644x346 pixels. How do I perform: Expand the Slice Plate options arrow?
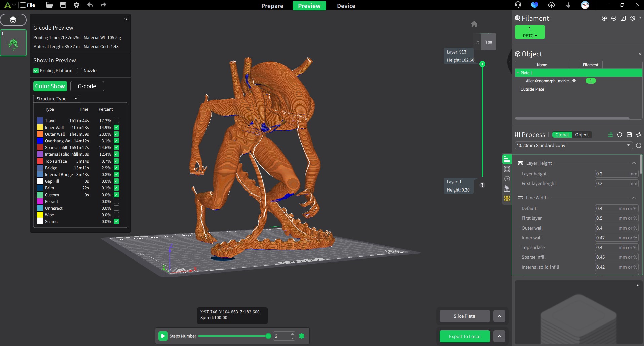point(499,316)
